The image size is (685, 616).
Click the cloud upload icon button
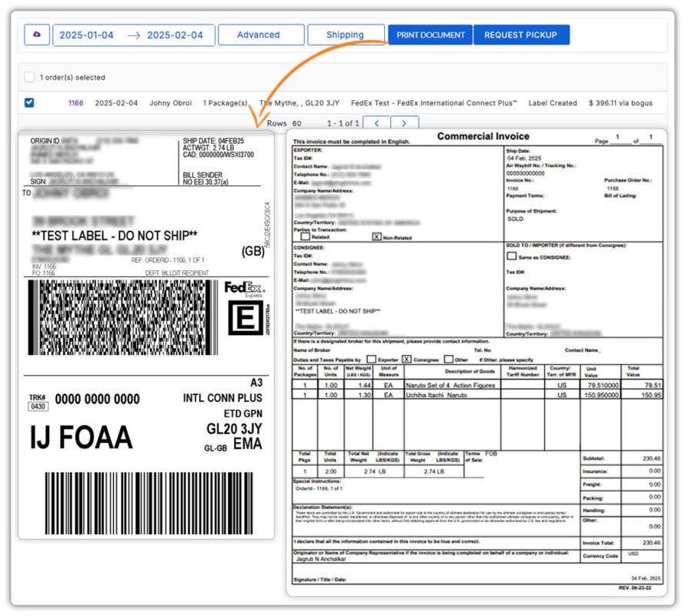37,35
